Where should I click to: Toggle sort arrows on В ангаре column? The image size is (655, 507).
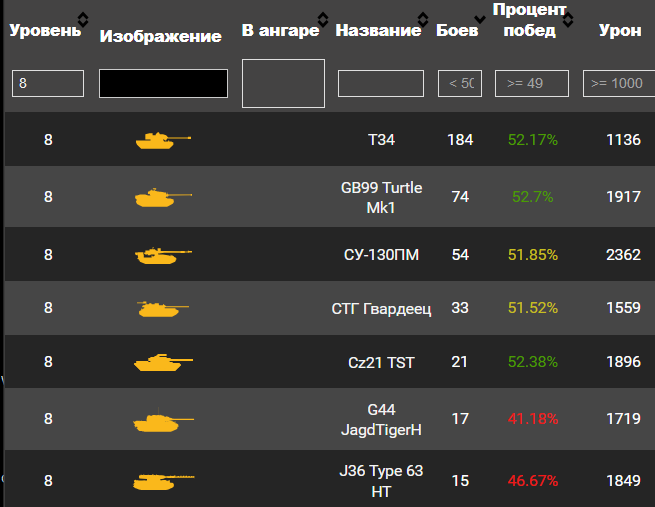point(323,19)
